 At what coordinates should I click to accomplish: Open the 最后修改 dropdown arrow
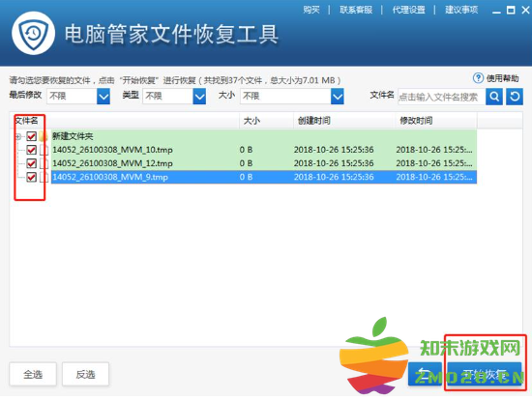(103, 97)
